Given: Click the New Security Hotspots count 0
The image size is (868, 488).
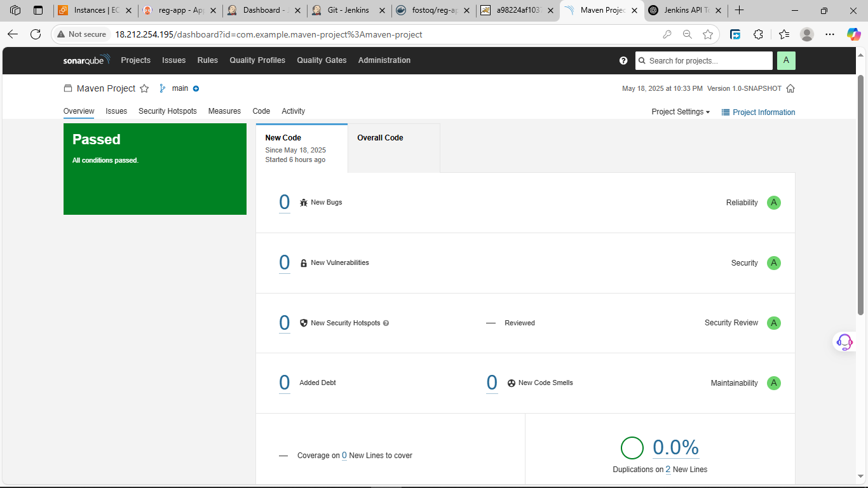Looking at the screenshot, I should [285, 323].
